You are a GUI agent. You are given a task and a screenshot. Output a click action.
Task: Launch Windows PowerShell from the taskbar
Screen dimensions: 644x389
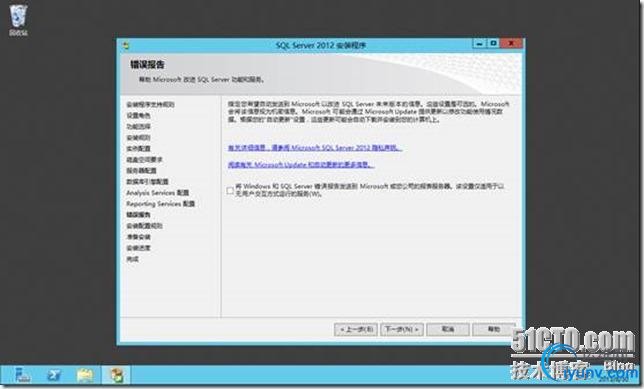pos(54,375)
